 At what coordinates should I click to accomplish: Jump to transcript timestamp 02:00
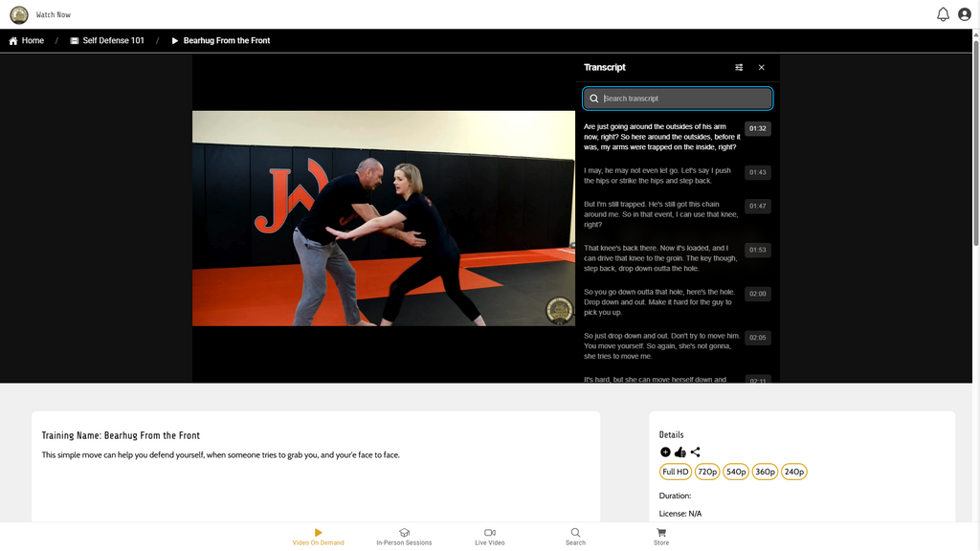[757, 294]
